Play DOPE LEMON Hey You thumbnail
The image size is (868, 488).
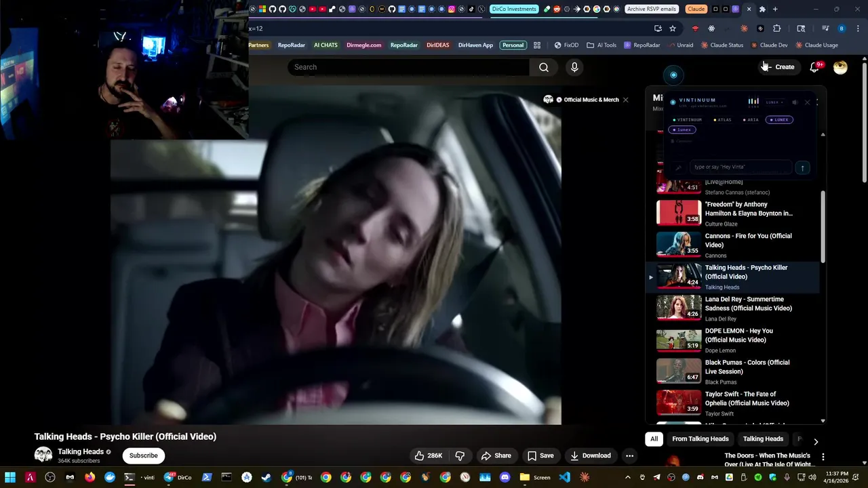(679, 340)
